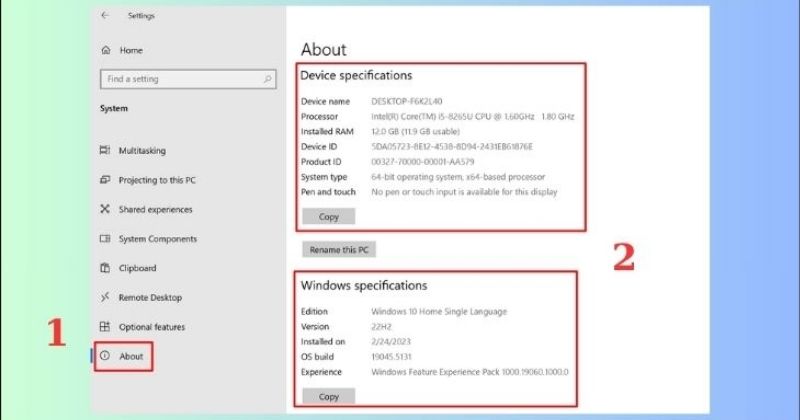The image size is (800, 420).
Task: Click the search magnifier icon
Action: point(267,79)
